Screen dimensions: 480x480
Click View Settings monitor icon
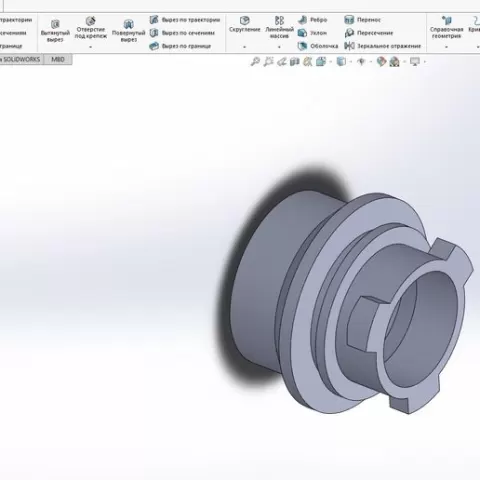pyautogui.click(x=415, y=62)
